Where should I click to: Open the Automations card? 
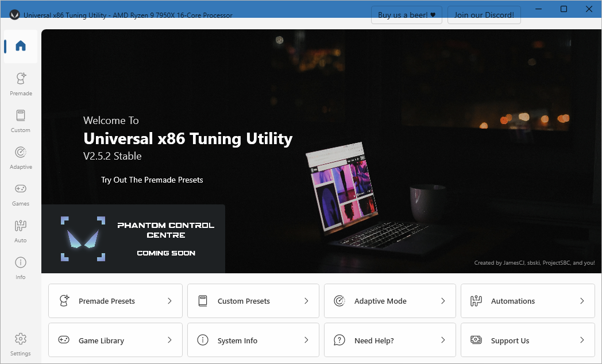point(527,301)
